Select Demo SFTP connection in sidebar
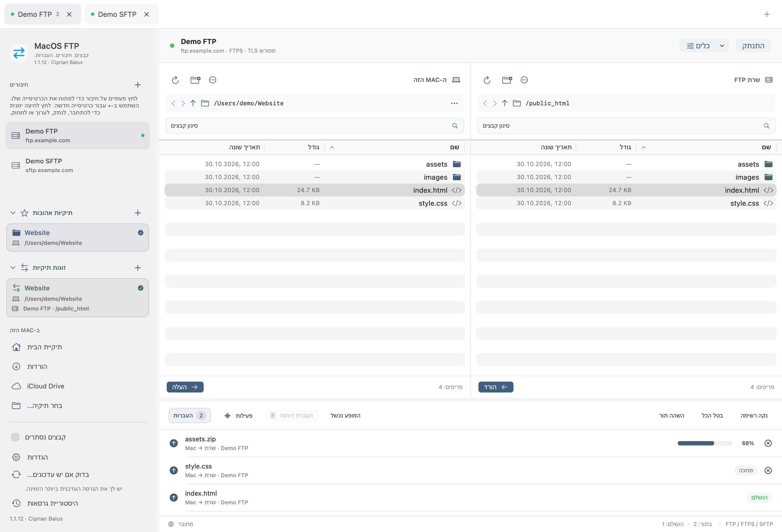 [77, 166]
